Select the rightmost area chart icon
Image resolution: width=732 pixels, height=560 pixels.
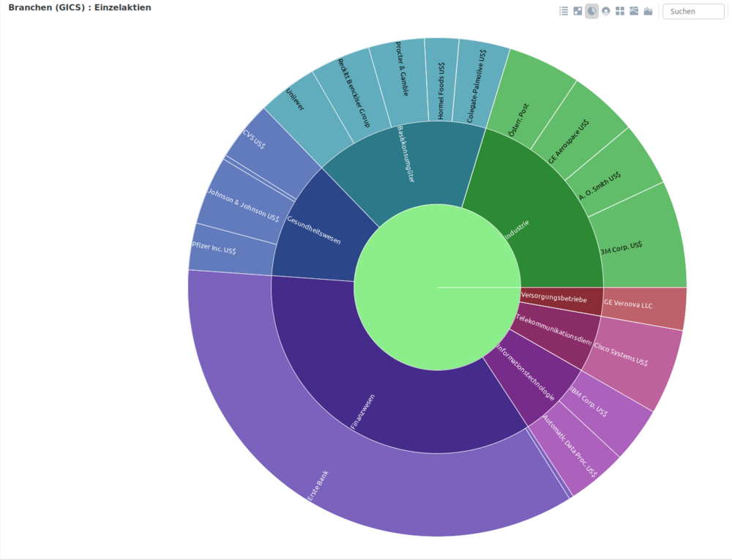tap(648, 11)
